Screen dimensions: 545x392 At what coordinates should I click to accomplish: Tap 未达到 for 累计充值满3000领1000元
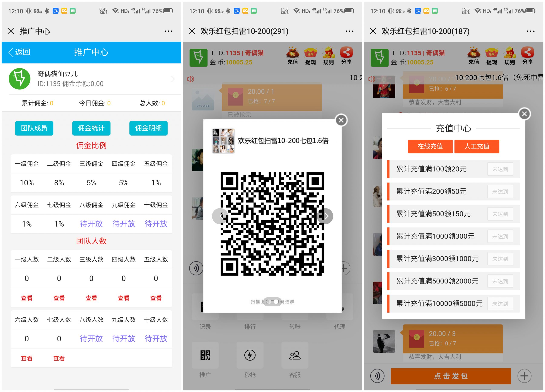(x=500, y=259)
